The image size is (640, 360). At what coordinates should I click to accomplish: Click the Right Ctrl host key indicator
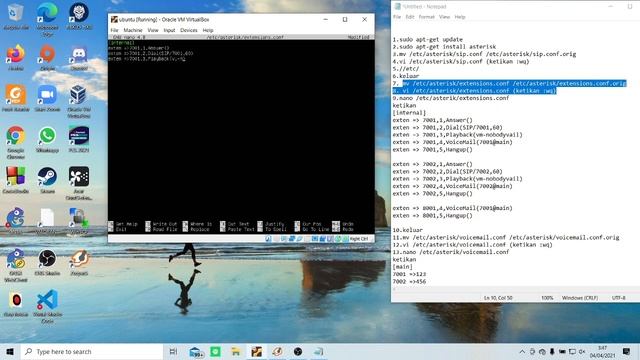tap(359, 239)
